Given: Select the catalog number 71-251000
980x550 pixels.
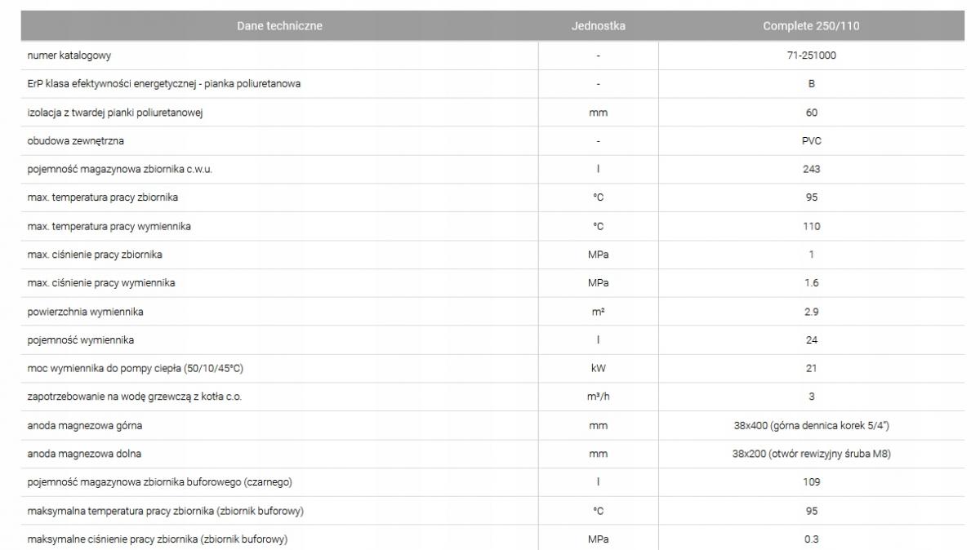Looking at the screenshot, I should click(811, 55).
